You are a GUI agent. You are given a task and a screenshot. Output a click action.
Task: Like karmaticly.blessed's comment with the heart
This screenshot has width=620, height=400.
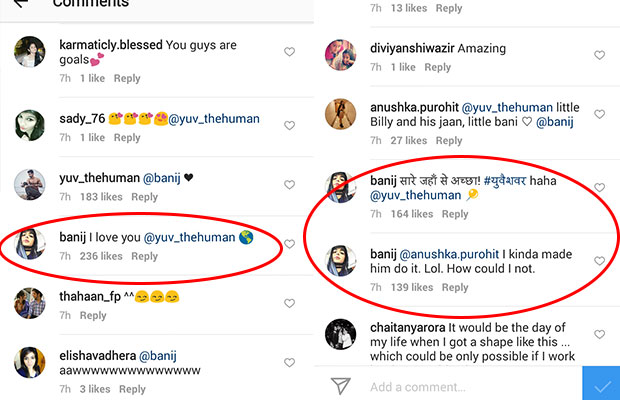[290, 52]
